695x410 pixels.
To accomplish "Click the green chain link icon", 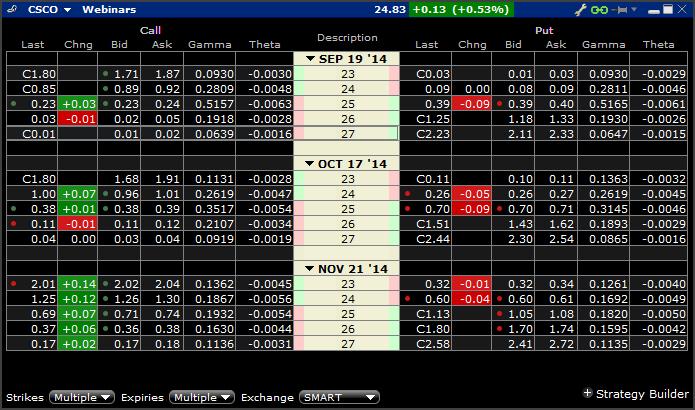I will (x=601, y=10).
